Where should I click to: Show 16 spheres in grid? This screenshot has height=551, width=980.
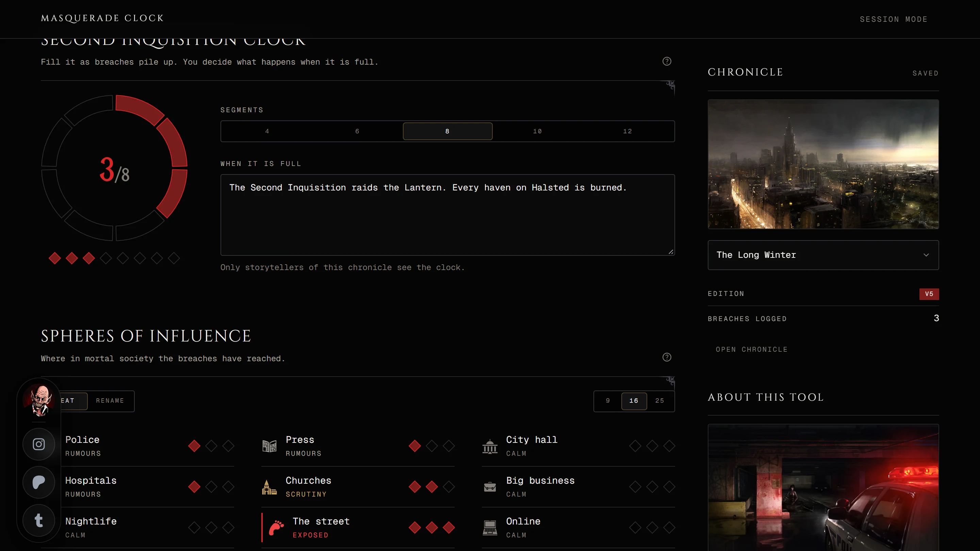pyautogui.click(x=634, y=401)
